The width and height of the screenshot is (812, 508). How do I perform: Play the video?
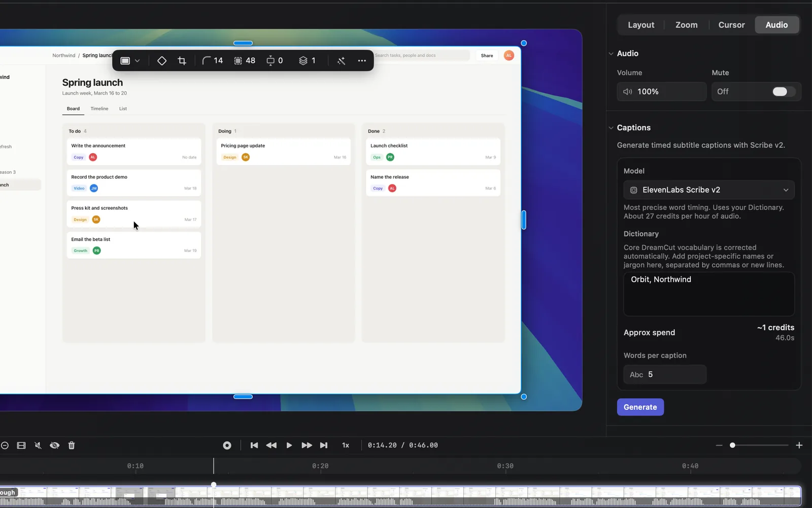289,445
